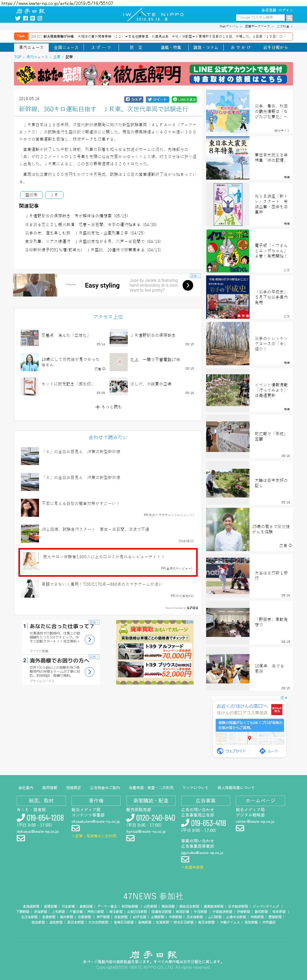Open the Twitter icon in the header

tap(17, 18)
